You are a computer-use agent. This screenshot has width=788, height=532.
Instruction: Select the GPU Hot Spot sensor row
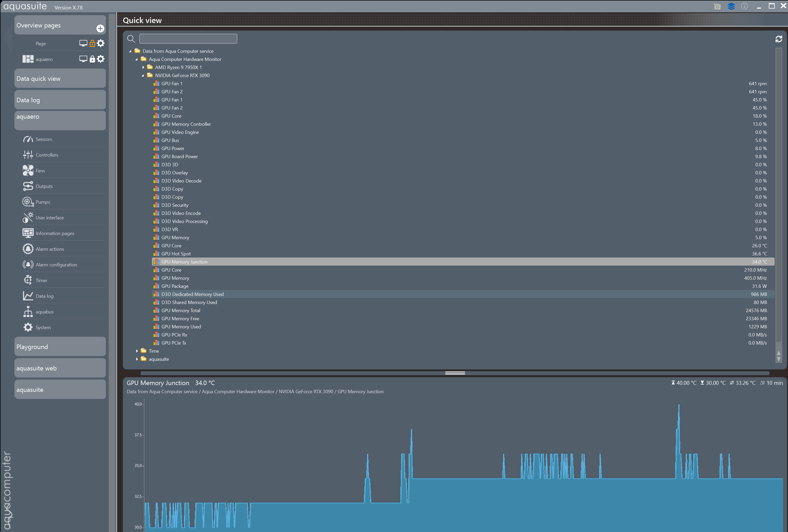point(176,254)
